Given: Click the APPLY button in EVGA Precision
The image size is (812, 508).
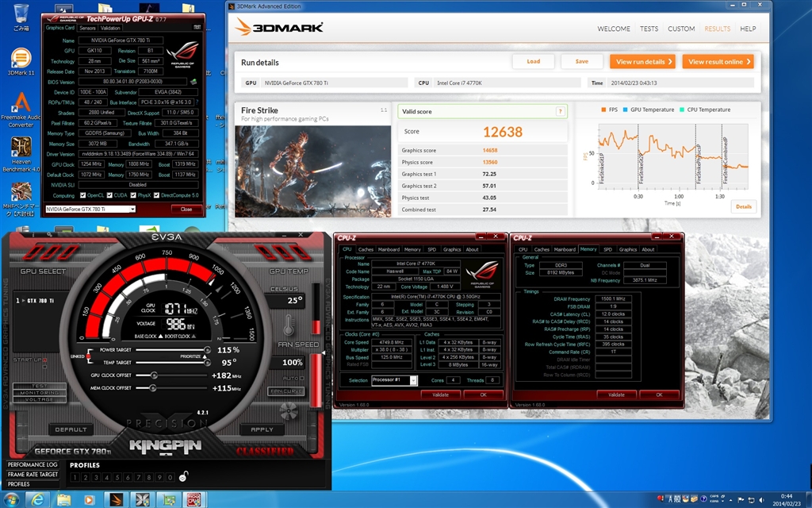Looking at the screenshot, I should pos(262,429).
